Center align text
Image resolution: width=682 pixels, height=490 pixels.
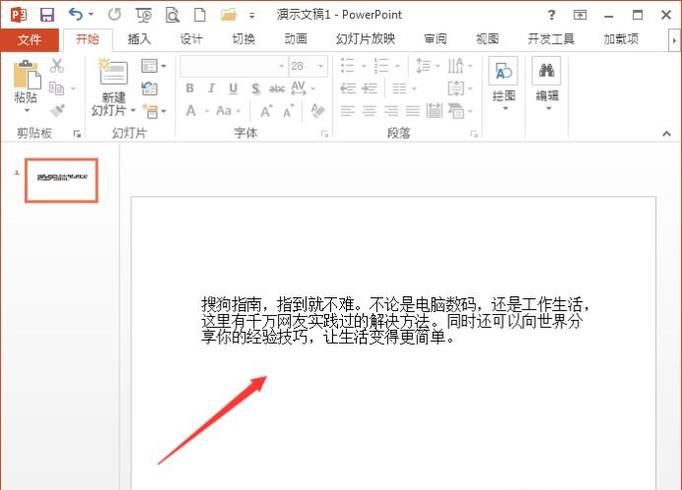[369, 111]
